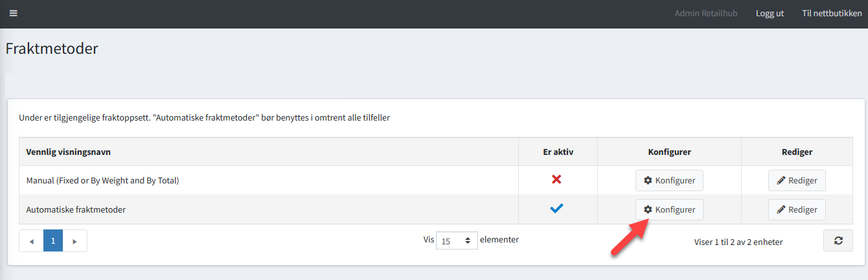Click red X status for Manual method
Viewport: 868px width, 280px height.
point(556,180)
